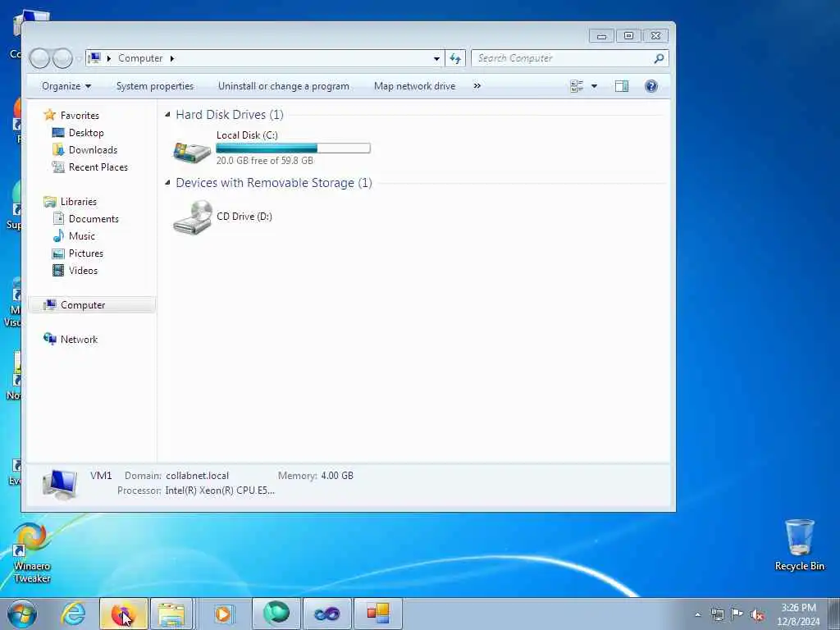The image size is (840, 630).
Task: Click the Change your view icon
Action: pyautogui.click(x=577, y=86)
